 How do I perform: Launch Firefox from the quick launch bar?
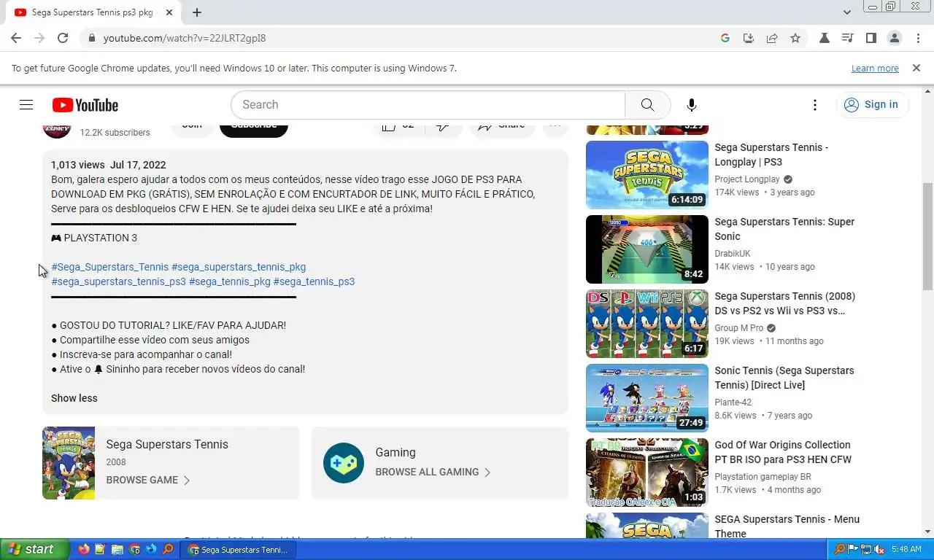click(x=84, y=549)
